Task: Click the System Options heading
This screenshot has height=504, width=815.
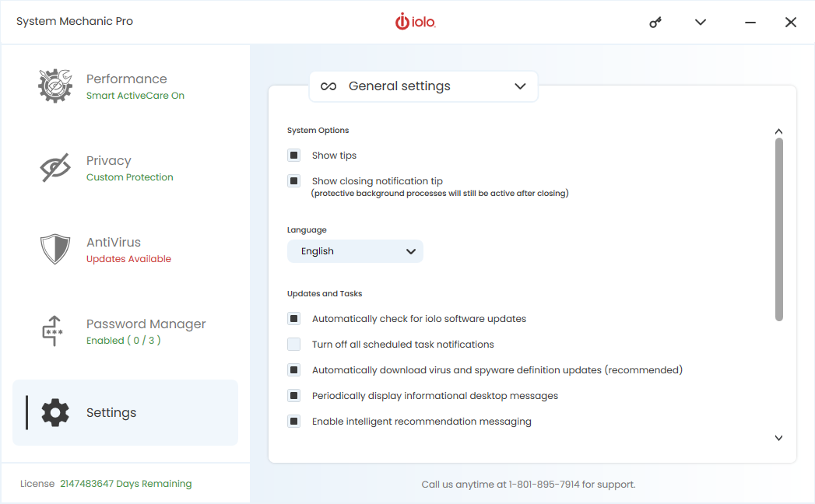Action: tap(318, 131)
